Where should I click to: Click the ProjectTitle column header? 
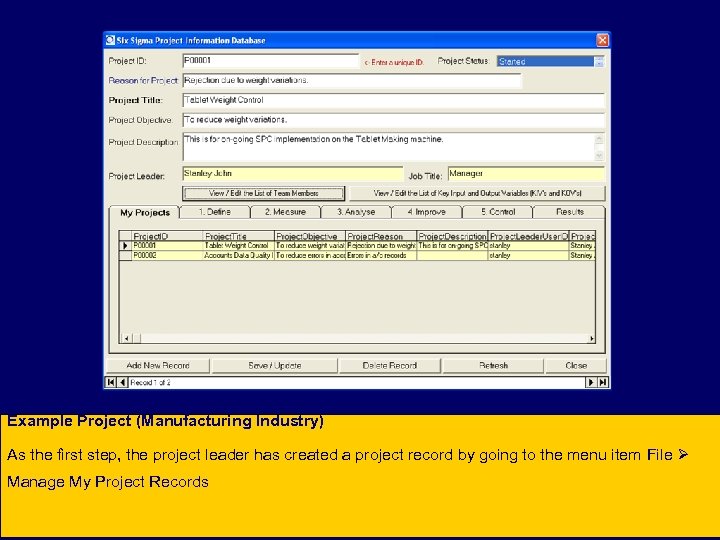click(238, 236)
